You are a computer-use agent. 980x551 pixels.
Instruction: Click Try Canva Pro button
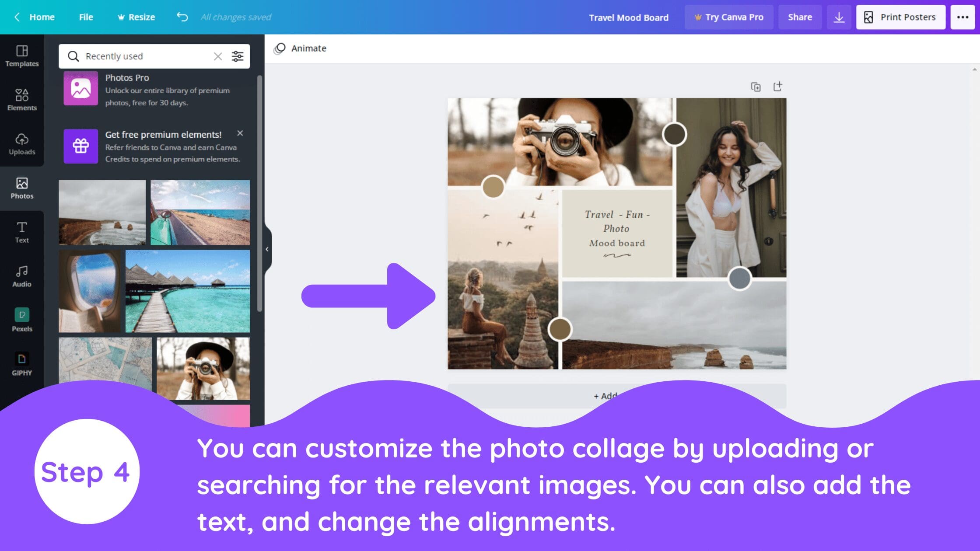coord(729,17)
